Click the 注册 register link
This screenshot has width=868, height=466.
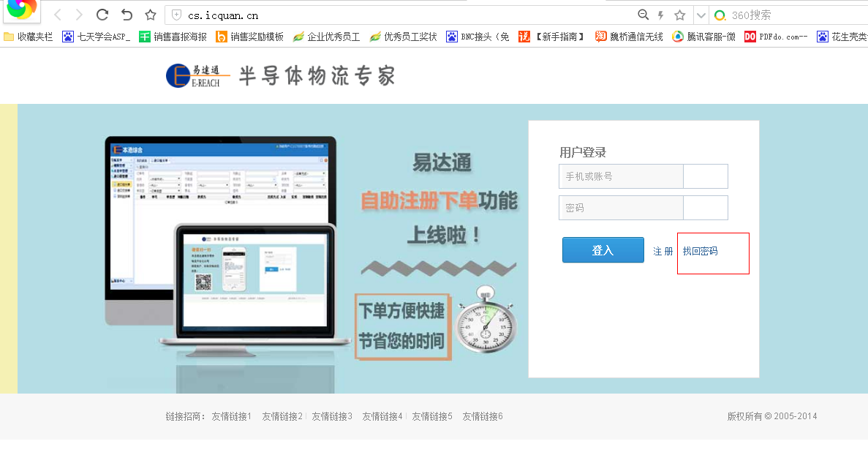tap(663, 251)
